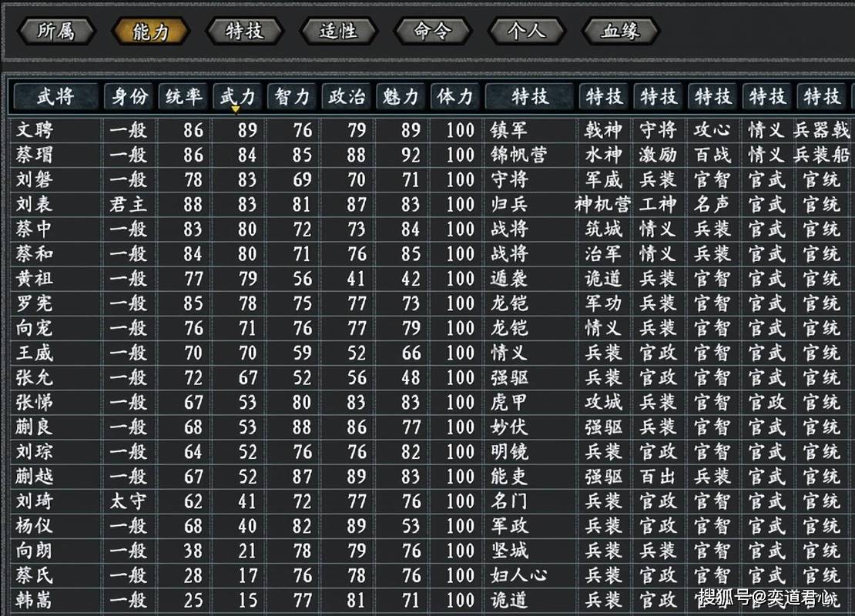Click 虎甲 skill of 张悌
The image size is (855, 616).
tap(508, 402)
